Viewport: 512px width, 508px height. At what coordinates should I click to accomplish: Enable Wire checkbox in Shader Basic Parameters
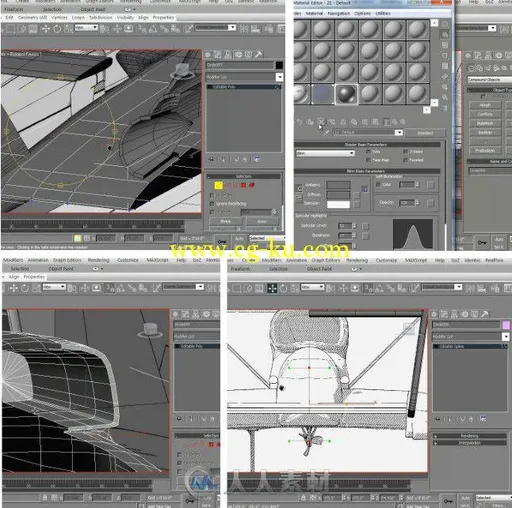tap(368, 152)
